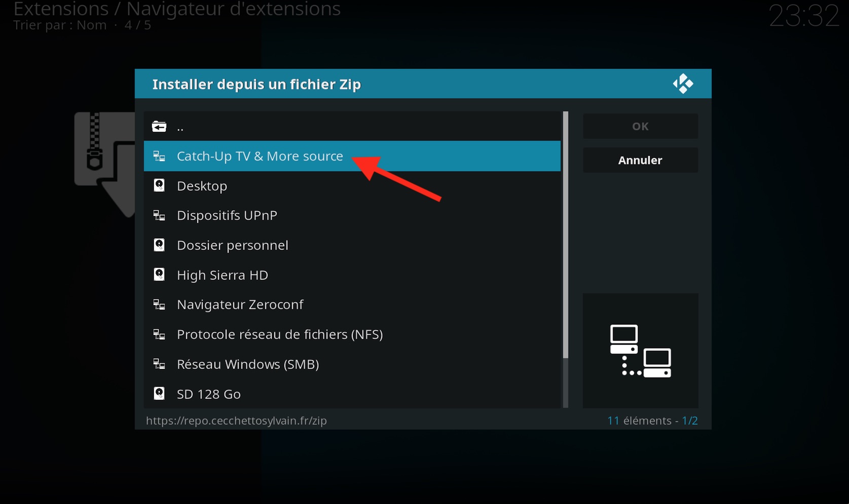Open Dispositifs UPnP entry
The image size is (849, 504).
click(352, 215)
